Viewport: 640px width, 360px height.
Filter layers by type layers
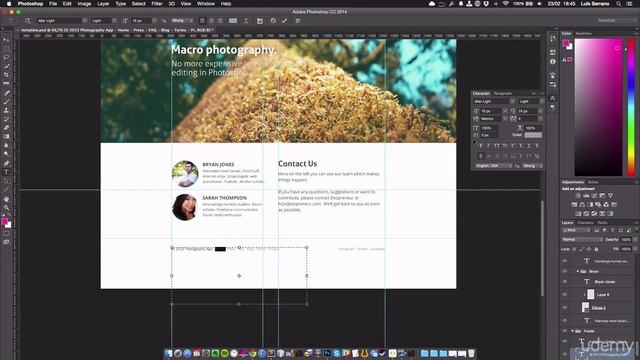pos(612,230)
